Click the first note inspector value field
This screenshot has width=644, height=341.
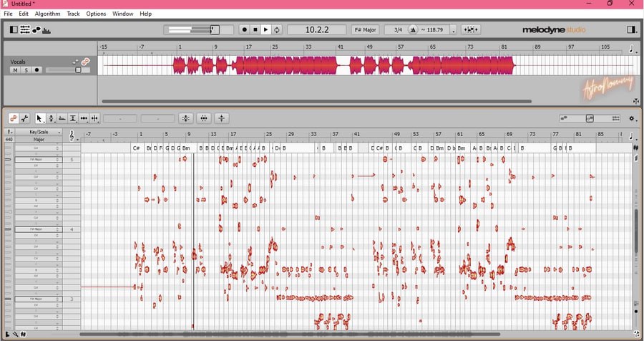(120, 118)
